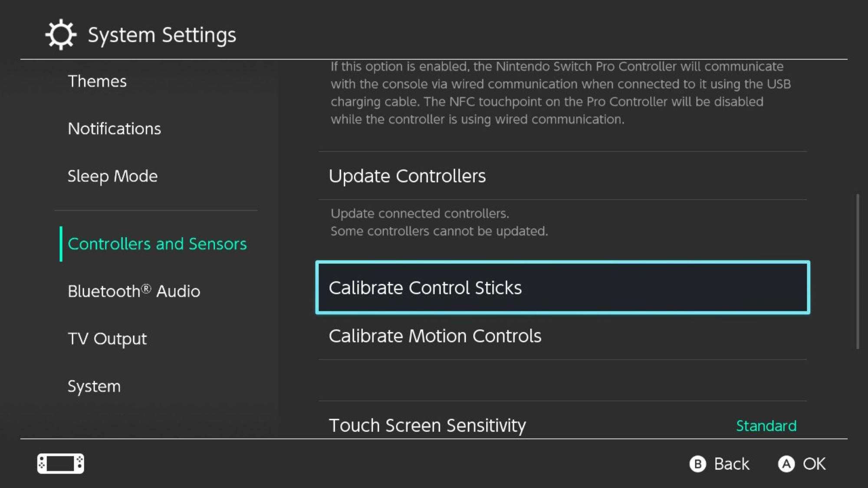Click the System Settings gear icon

tap(61, 34)
